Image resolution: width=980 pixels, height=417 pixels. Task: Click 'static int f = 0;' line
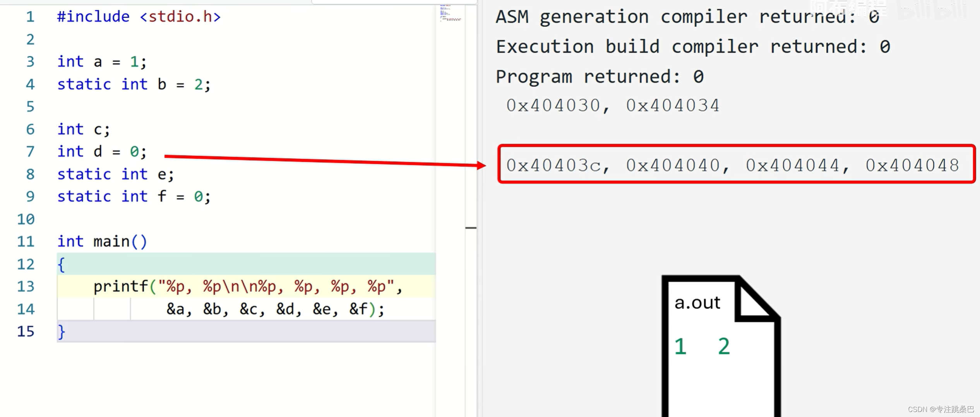coord(134,197)
